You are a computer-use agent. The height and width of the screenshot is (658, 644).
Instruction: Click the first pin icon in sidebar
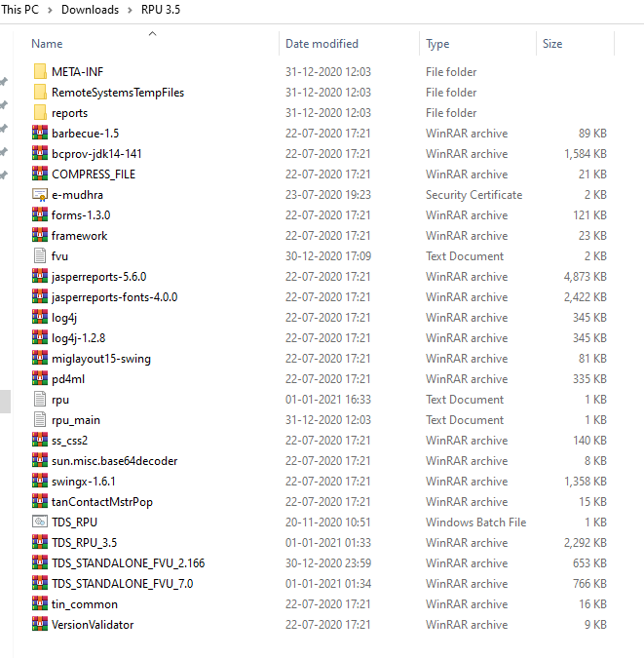tap(4, 82)
